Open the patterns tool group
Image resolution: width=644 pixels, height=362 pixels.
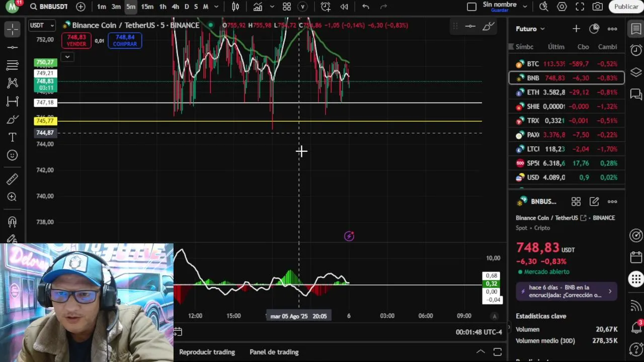pos(13,83)
